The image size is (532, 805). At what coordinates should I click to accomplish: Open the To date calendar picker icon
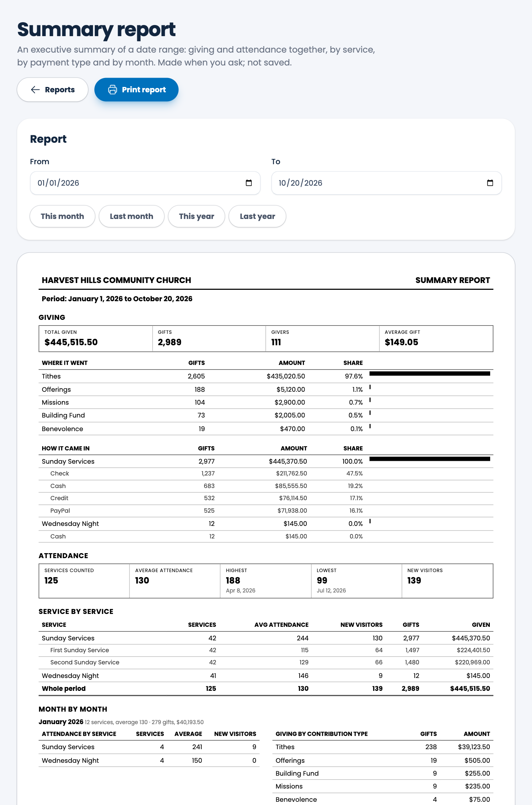pyautogui.click(x=490, y=183)
